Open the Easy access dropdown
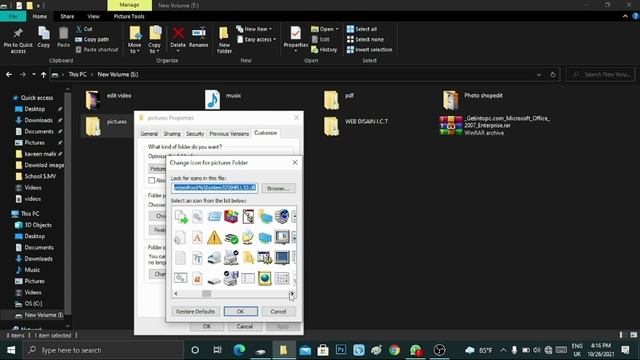Viewport: 640px width, 360px height. 257,39
